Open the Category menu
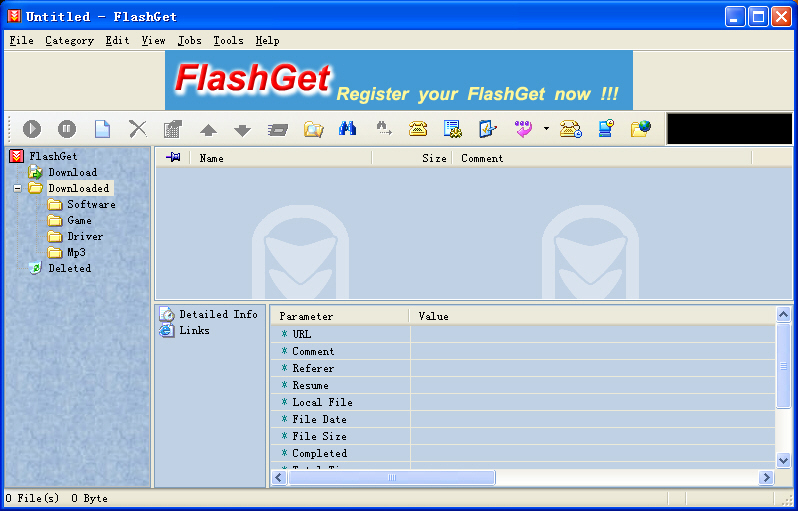 [x=69, y=41]
